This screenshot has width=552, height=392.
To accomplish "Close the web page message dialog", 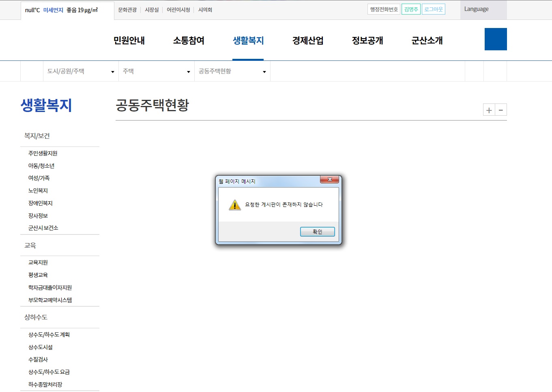I will click(330, 179).
